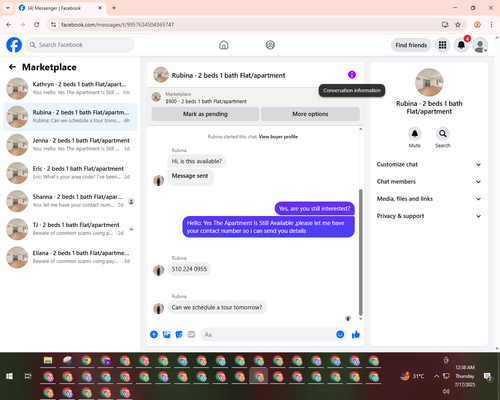Click the 'Yes, are you still interested?' message

(x=314, y=209)
